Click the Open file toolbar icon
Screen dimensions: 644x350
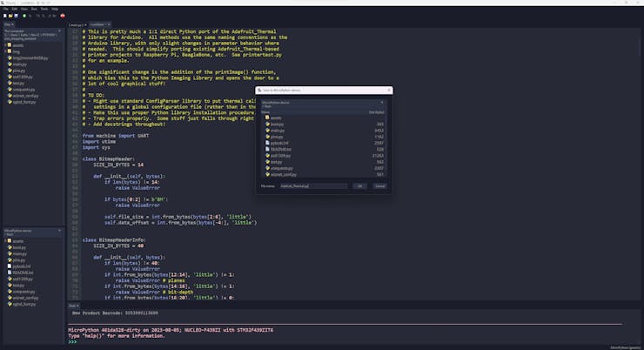pos(10,15)
